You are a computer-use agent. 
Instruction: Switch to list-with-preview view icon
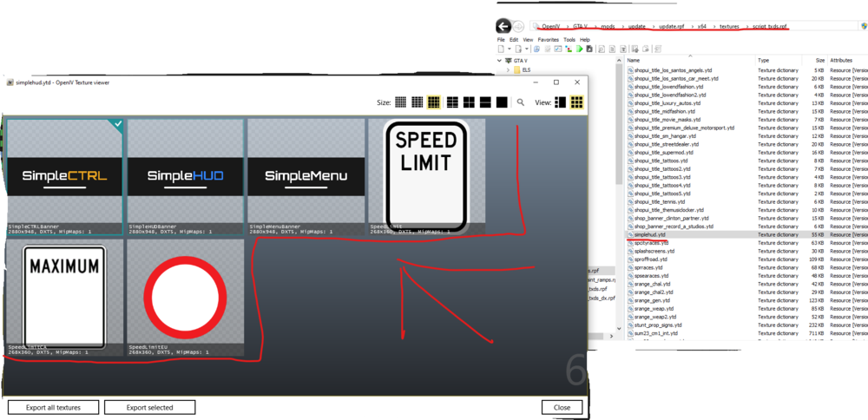(x=560, y=102)
